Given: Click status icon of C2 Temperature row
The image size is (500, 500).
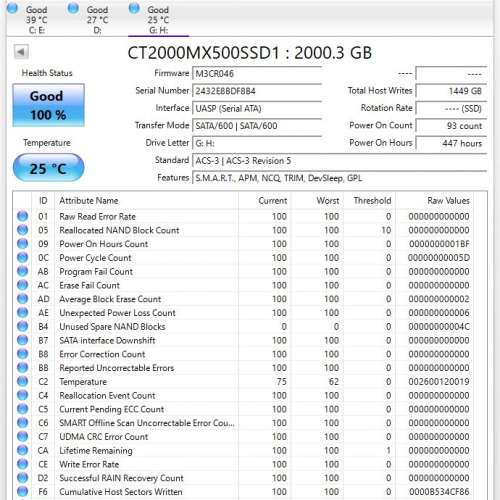Looking at the screenshot, I should pos(22,381).
